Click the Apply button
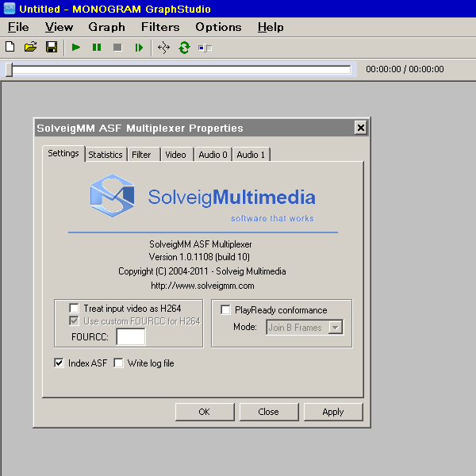Image resolution: width=476 pixels, height=476 pixels. click(333, 412)
